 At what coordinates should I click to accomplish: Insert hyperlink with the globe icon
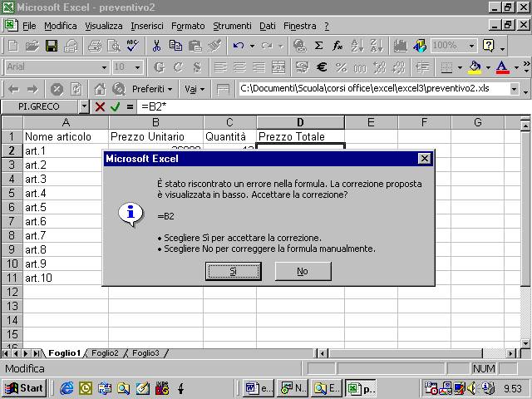299,46
